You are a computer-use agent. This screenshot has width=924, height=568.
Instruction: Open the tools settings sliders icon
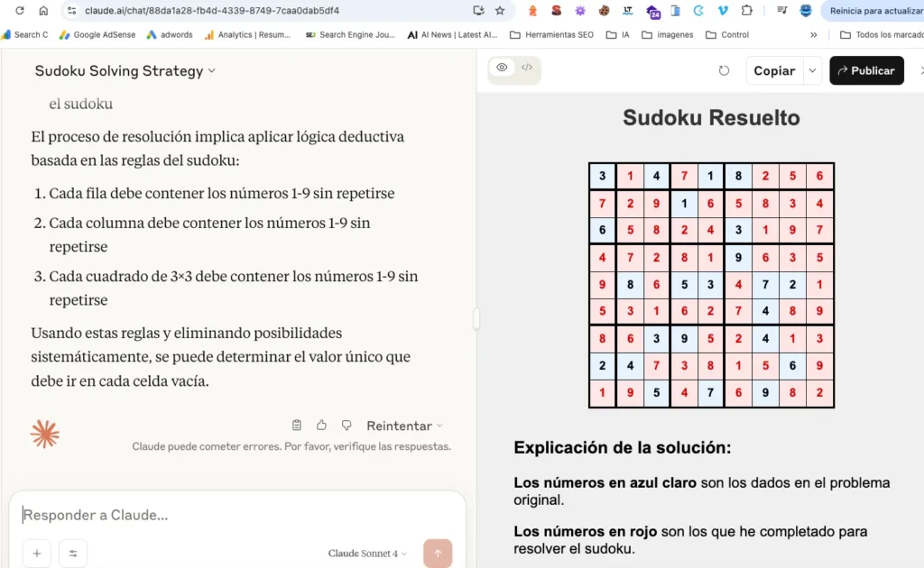pyautogui.click(x=72, y=554)
